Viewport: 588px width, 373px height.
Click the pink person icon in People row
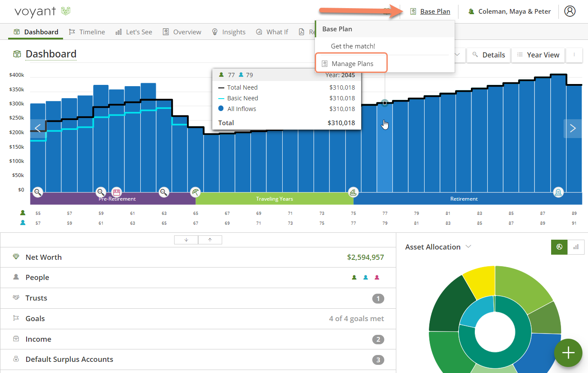(x=377, y=277)
